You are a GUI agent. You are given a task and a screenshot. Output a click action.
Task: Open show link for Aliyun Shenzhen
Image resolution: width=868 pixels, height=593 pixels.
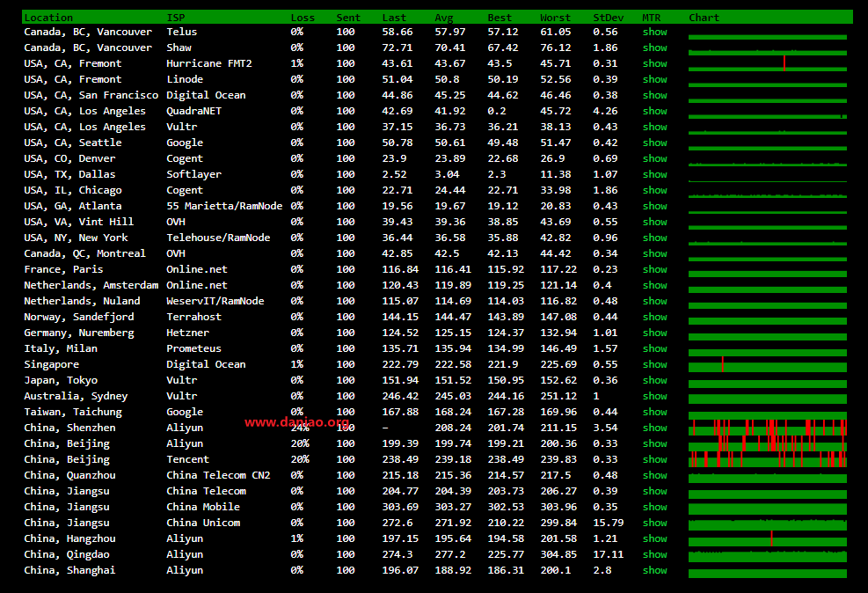click(x=654, y=428)
